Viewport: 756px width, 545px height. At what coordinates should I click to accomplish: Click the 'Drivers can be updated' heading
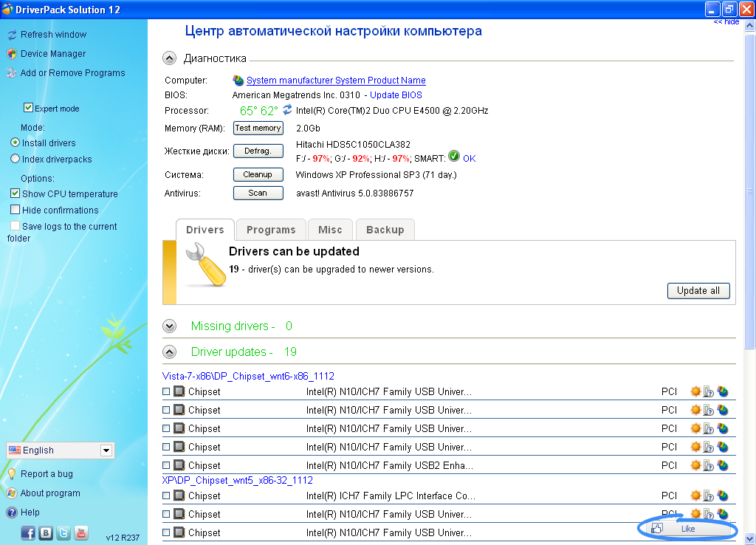tap(294, 251)
